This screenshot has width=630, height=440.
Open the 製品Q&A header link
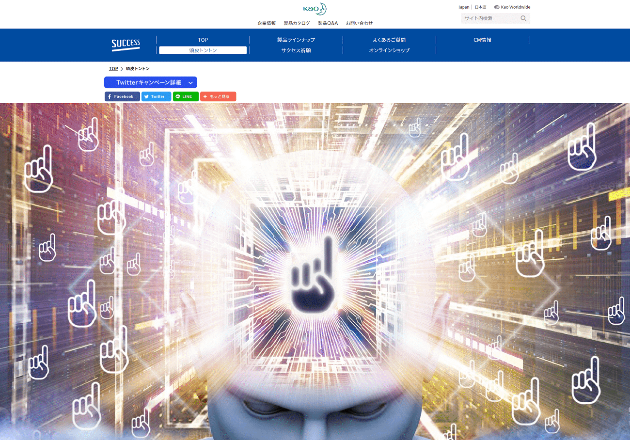pos(327,22)
